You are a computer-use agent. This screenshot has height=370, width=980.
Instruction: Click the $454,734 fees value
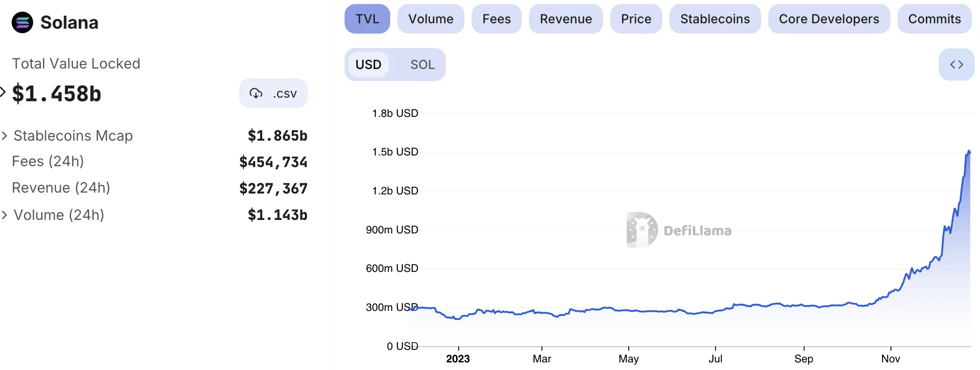(x=273, y=162)
